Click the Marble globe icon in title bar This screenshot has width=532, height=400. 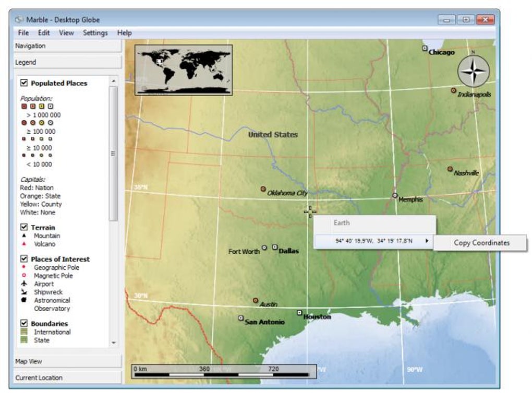(19, 20)
